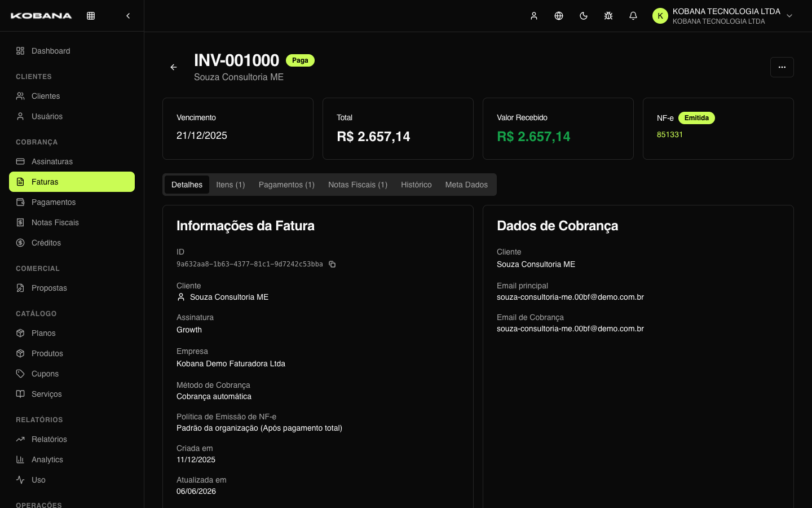Click the Cupons tag icon

pos(20,374)
